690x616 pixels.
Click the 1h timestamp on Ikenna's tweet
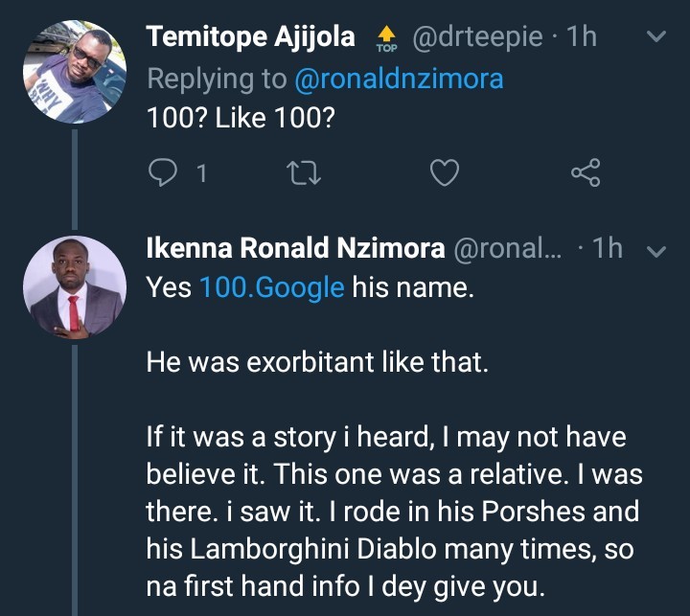[608, 250]
